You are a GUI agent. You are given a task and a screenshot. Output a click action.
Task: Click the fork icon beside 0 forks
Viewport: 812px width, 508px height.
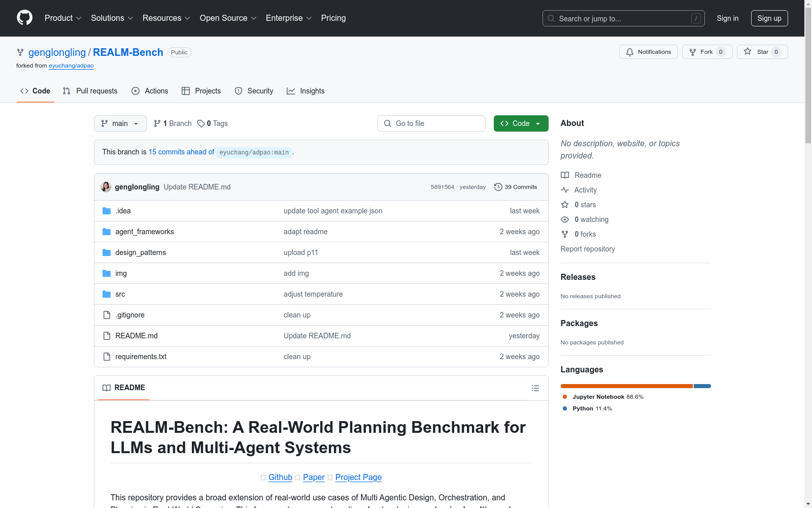(x=565, y=234)
